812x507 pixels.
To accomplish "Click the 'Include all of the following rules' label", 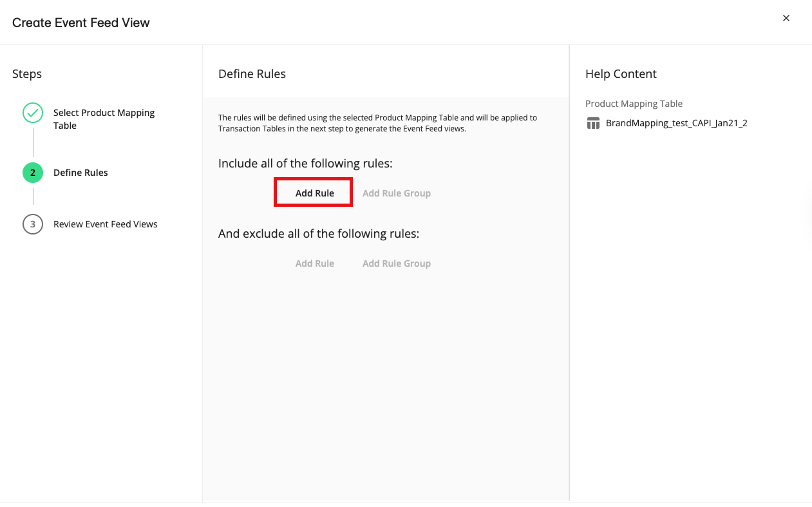I will (x=305, y=164).
